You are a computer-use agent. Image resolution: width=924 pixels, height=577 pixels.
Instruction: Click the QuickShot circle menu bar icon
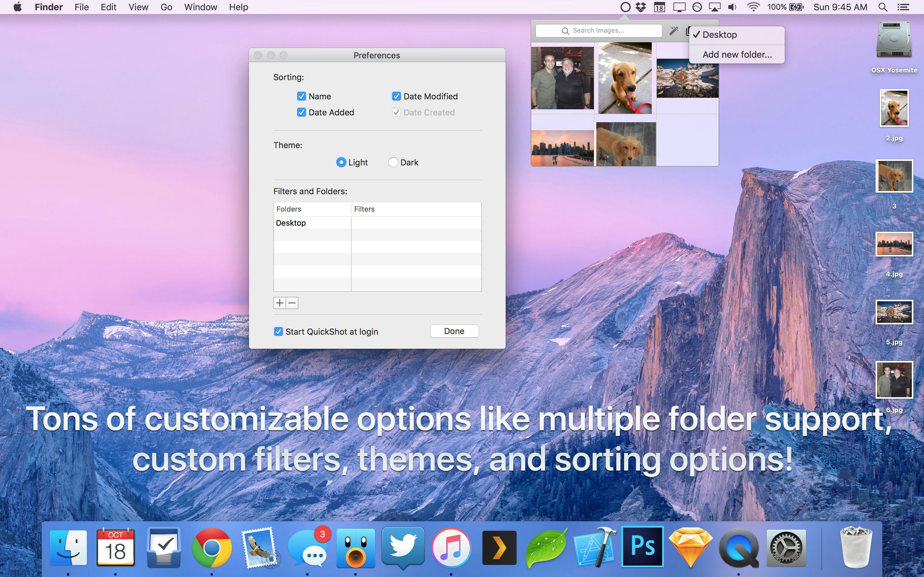(625, 7)
